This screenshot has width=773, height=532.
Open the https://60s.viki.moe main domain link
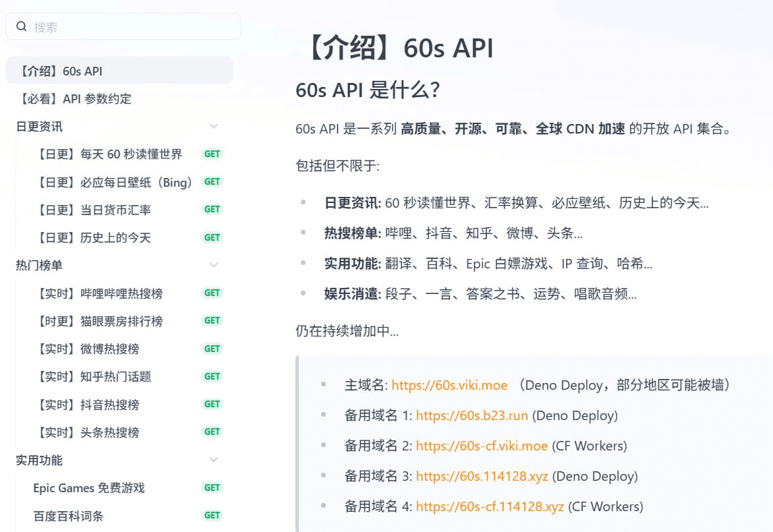(450, 385)
